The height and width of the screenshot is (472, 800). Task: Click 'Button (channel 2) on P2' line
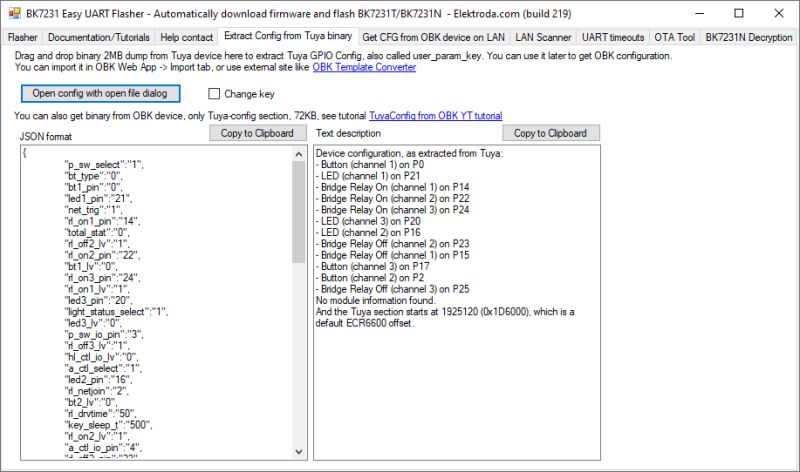click(370, 278)
